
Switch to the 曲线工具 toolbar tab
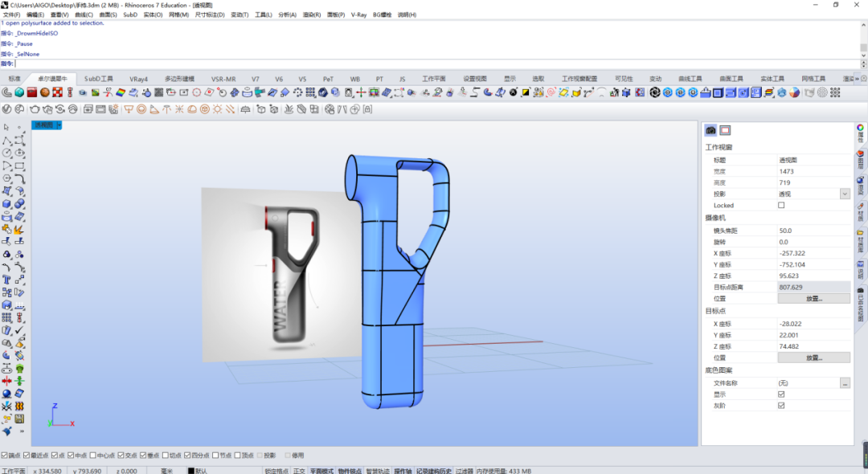tap(690, 79)
